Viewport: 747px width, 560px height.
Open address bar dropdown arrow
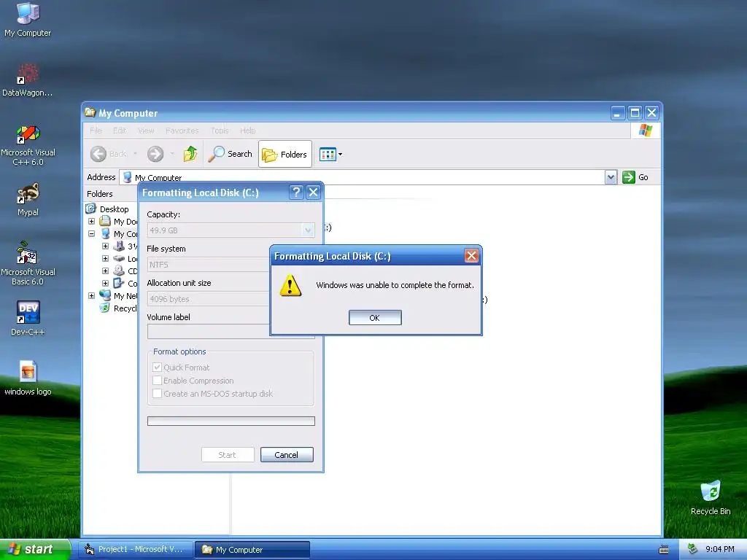tap(611, 177)
